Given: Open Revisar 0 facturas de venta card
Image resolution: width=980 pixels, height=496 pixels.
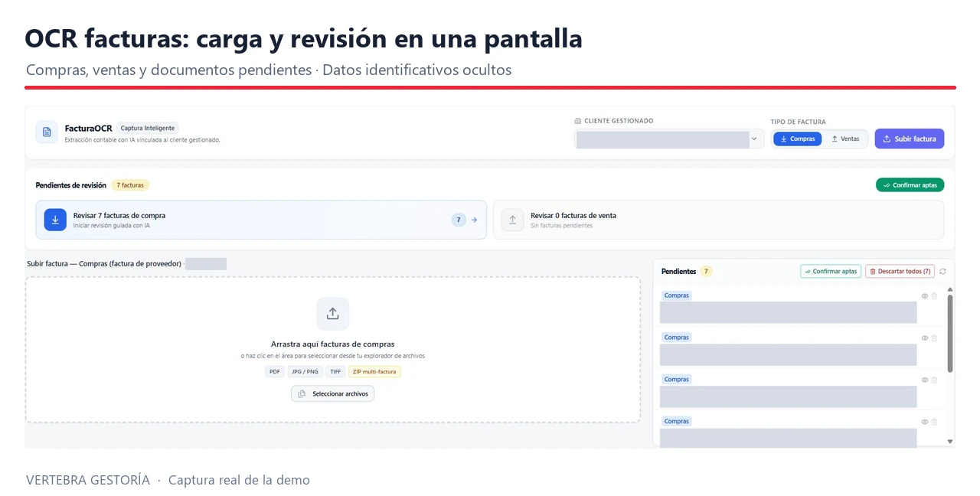Looking at the screenshot, I should coord(718,220).
